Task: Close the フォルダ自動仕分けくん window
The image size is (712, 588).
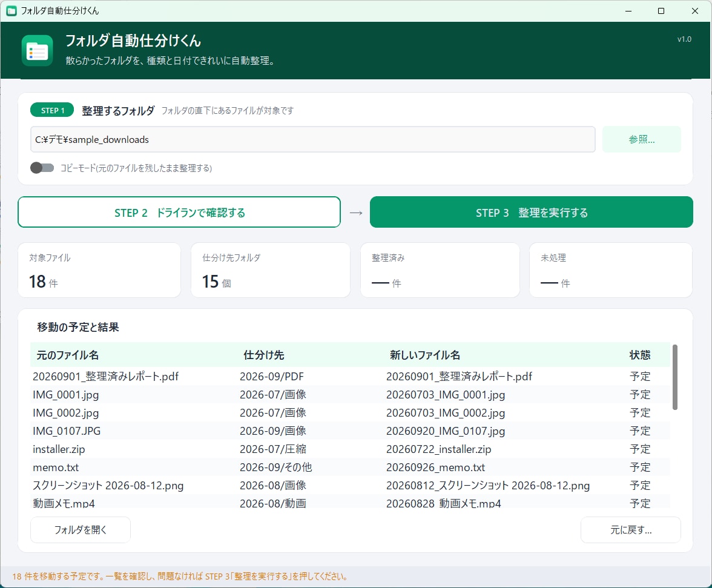Action: (695, 11)
